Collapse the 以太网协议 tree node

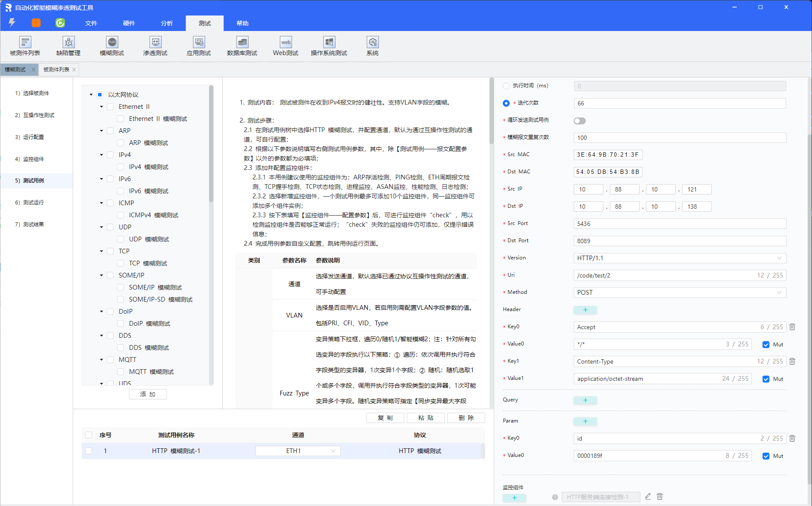(x=91, y=95)
